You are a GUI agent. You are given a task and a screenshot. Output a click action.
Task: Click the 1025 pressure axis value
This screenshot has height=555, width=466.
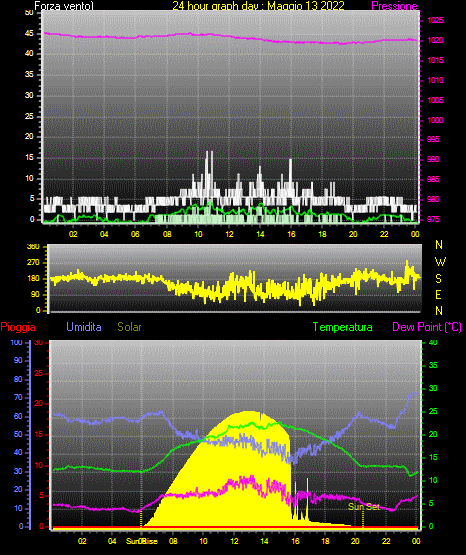pos(435,20)
